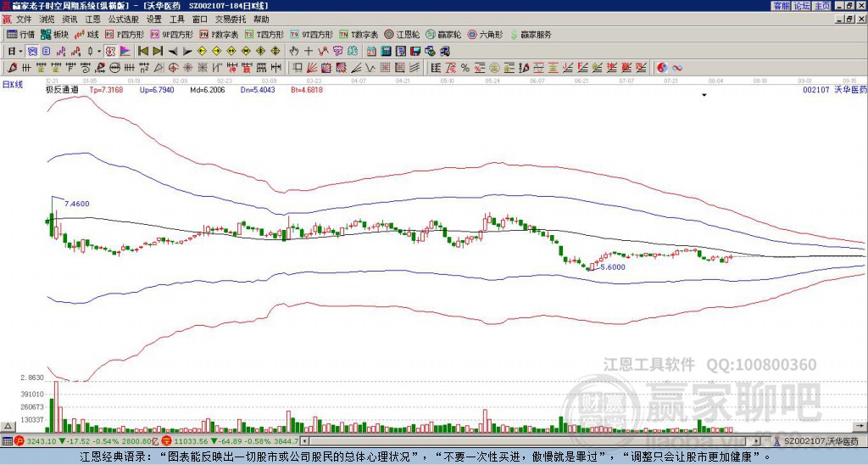This screenshot has width=868, height=465.
Task: Open the 赢家轮 wheel tool
Action: pyautogui.click(x=443, y=34)
